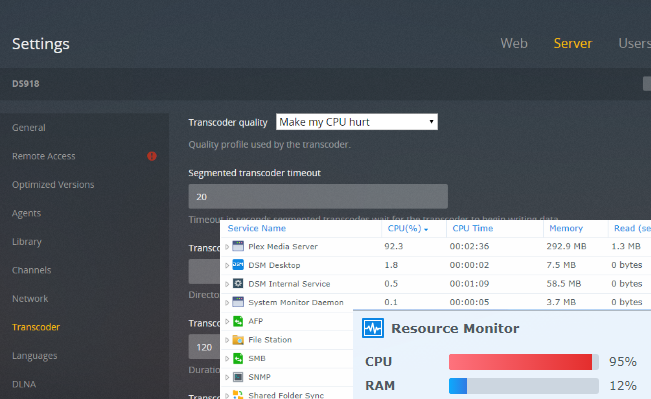
Task: Click the 00:02:36 CPU time
Action: 469,246
